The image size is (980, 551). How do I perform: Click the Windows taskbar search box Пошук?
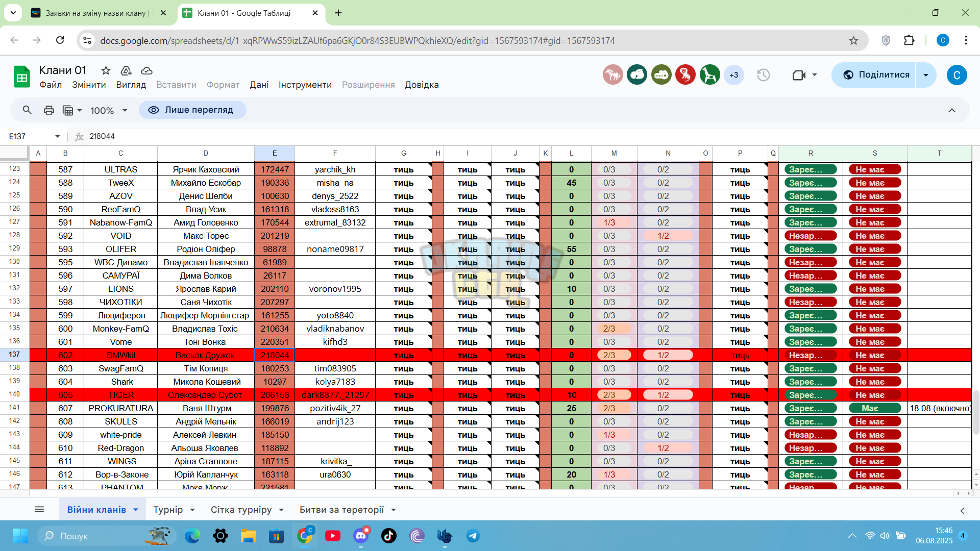pyautogui.click(x=107, y=536)
